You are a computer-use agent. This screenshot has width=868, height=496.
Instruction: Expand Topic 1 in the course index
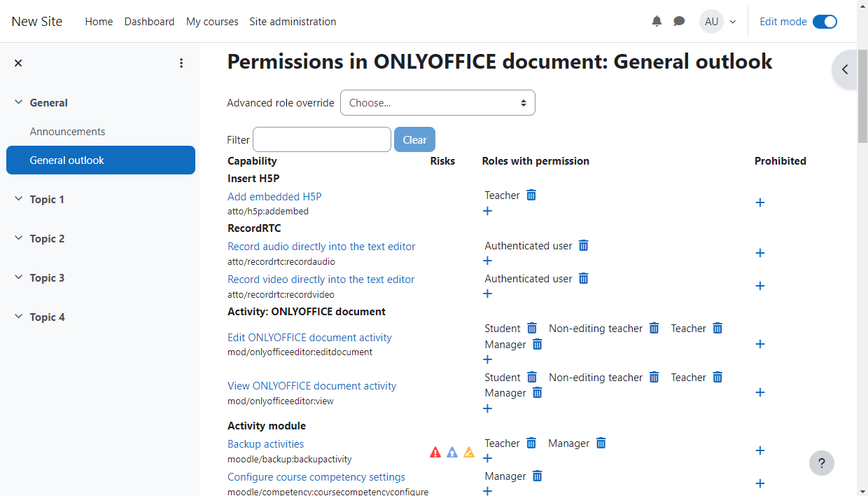[19, 200]
